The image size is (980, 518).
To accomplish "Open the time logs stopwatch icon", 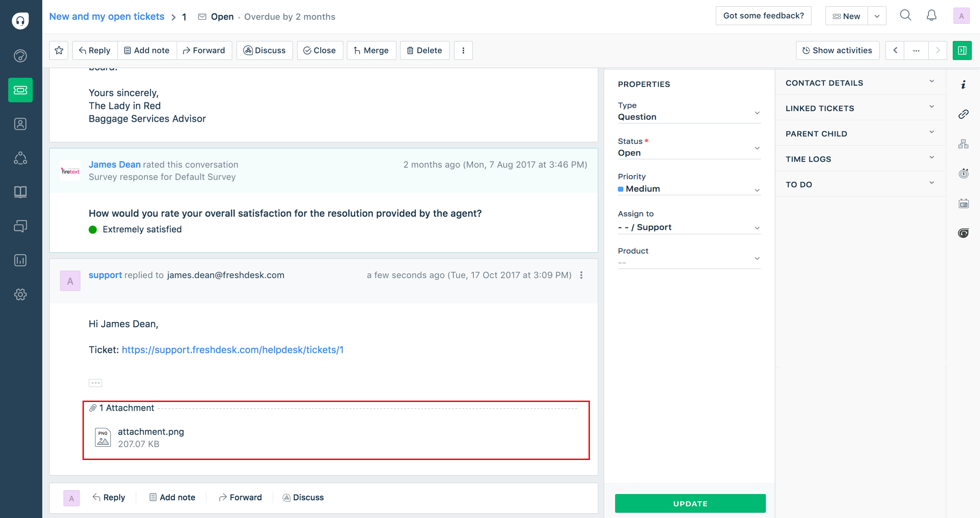I will 963,174.
